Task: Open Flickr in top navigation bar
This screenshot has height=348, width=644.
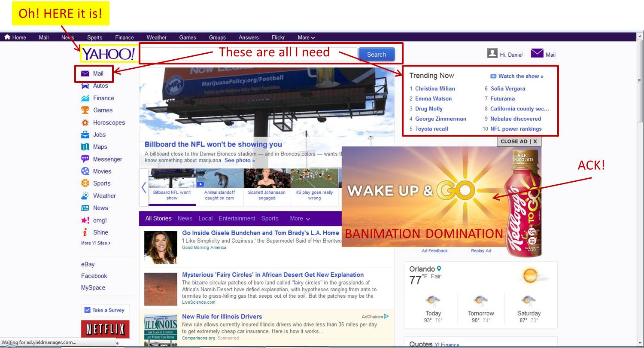Action: pos(278,37)
